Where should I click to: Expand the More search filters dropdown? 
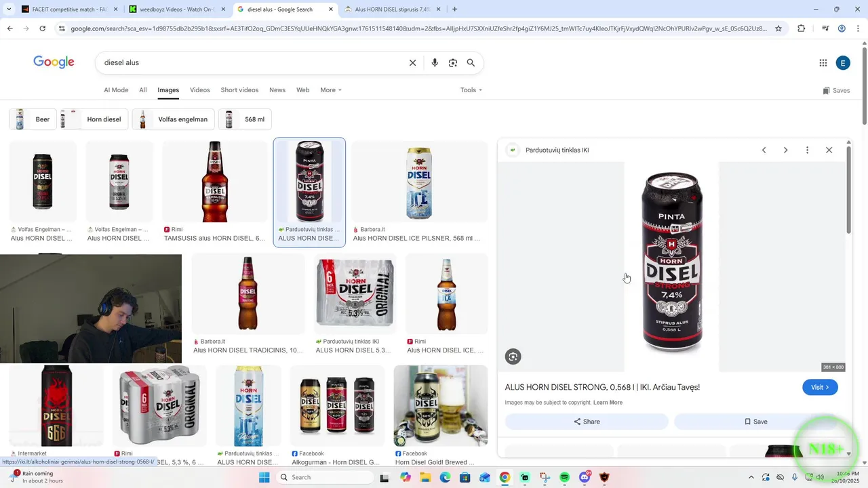(331, 90)
